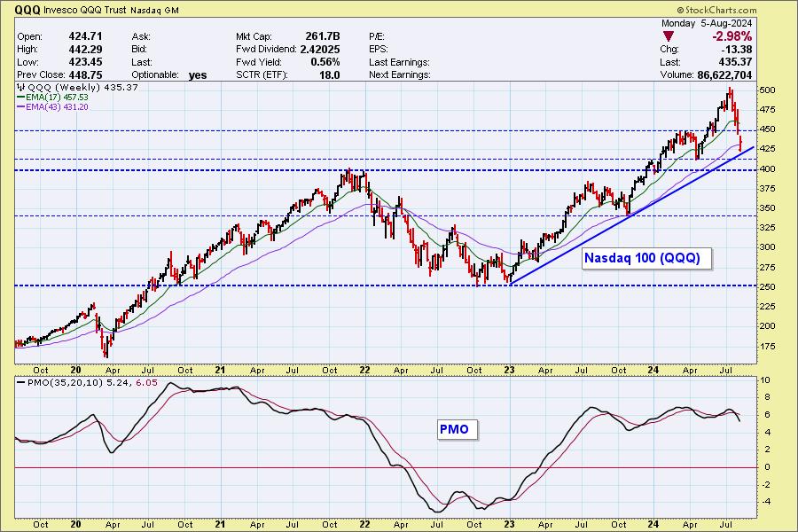Click the -4 label on PMO axis

click(765, 502)
